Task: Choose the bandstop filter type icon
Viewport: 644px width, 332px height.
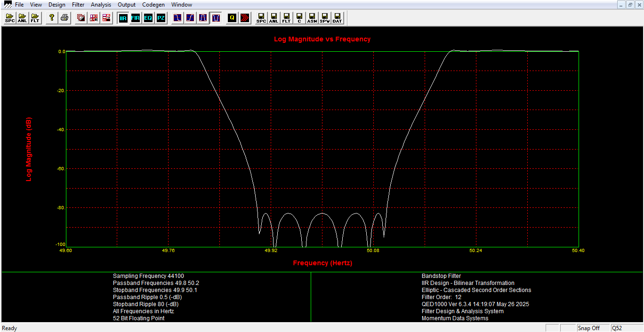Action: point(216,18)
